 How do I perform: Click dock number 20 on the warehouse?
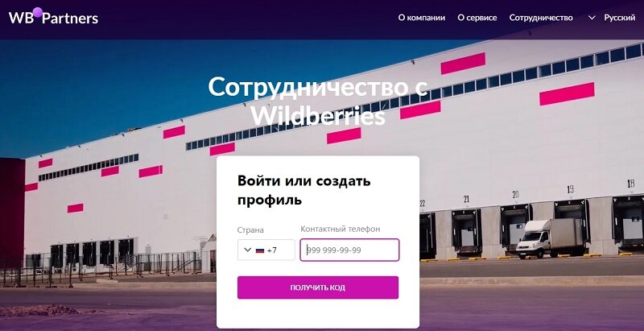(x=515, y=194)
